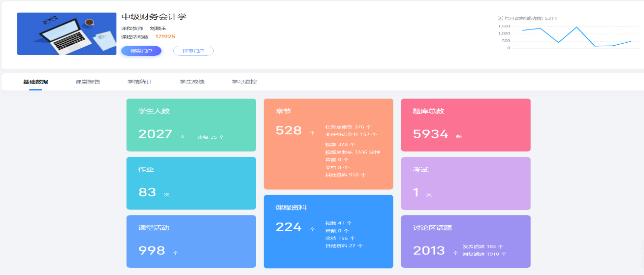Open the 作业 homework card

(x=191, y=183)
